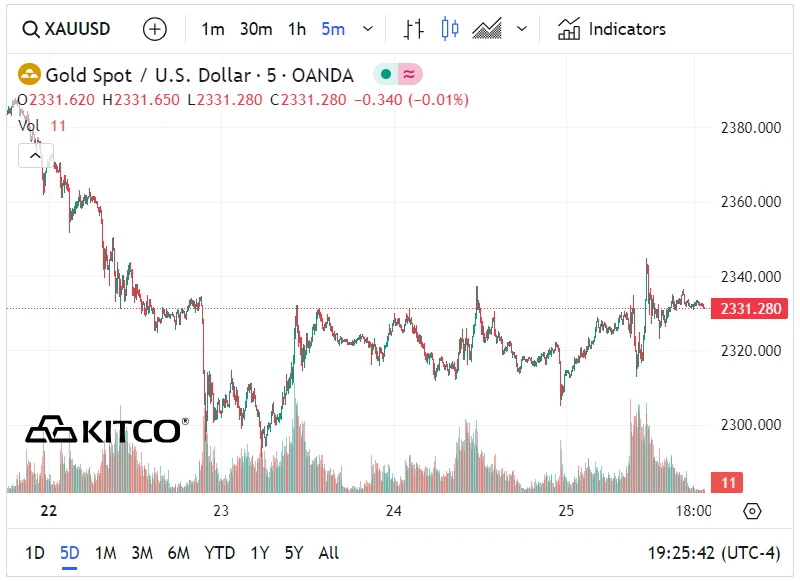Collapse the indicator legend arrow

(35, 156)
